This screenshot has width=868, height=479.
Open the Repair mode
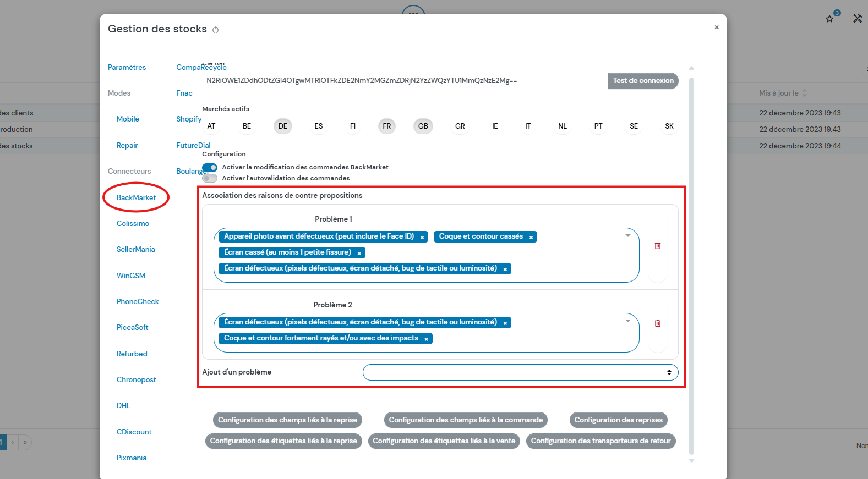(x=127, y=145)
